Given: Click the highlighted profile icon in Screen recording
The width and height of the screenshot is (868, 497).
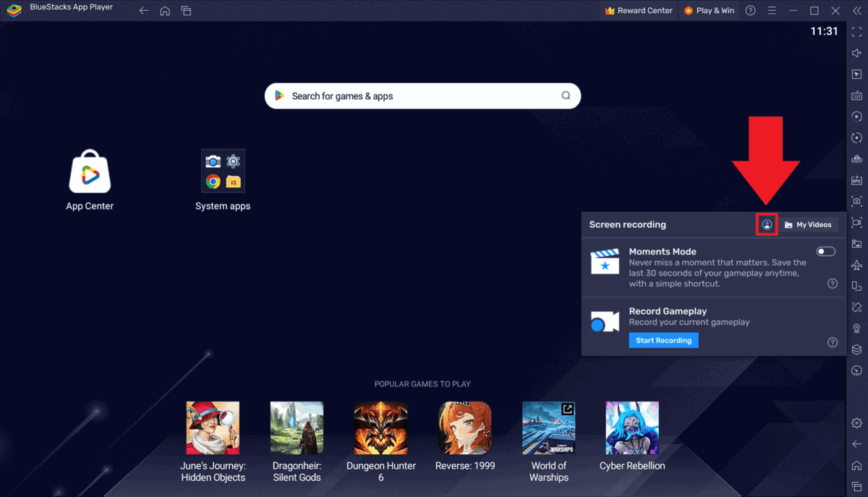Looking at the screenshot, I should (x=767, y=224).
